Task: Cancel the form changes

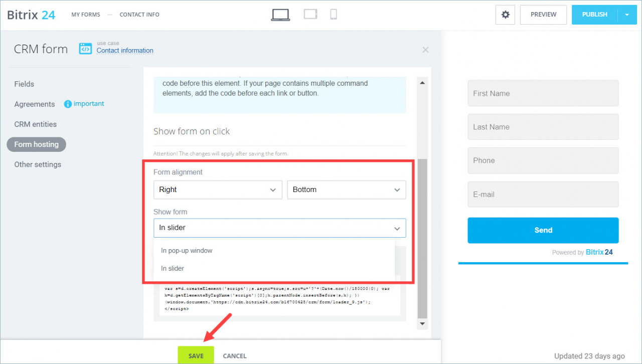Action: [x=235, y=356]
